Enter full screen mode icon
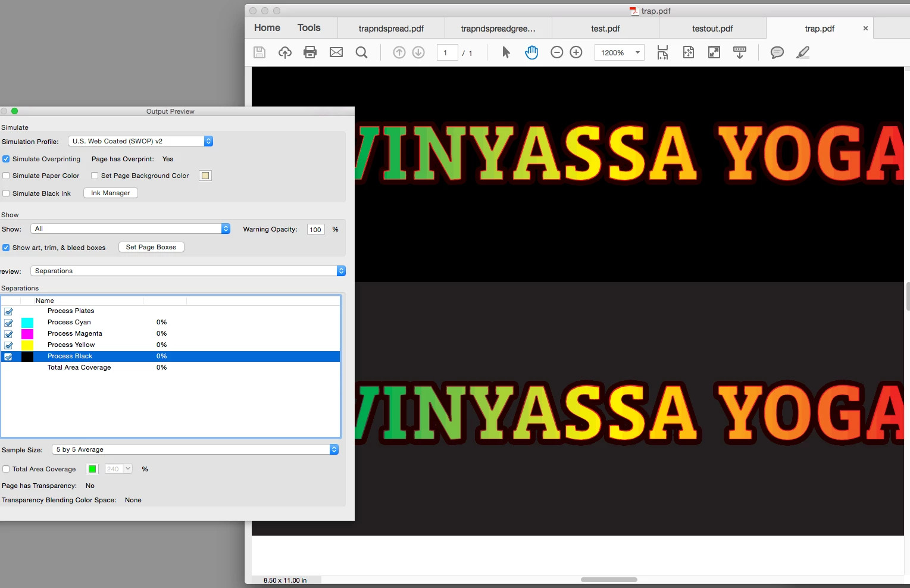Viewport: 910px width, 588px height. [x=714, y=52]
